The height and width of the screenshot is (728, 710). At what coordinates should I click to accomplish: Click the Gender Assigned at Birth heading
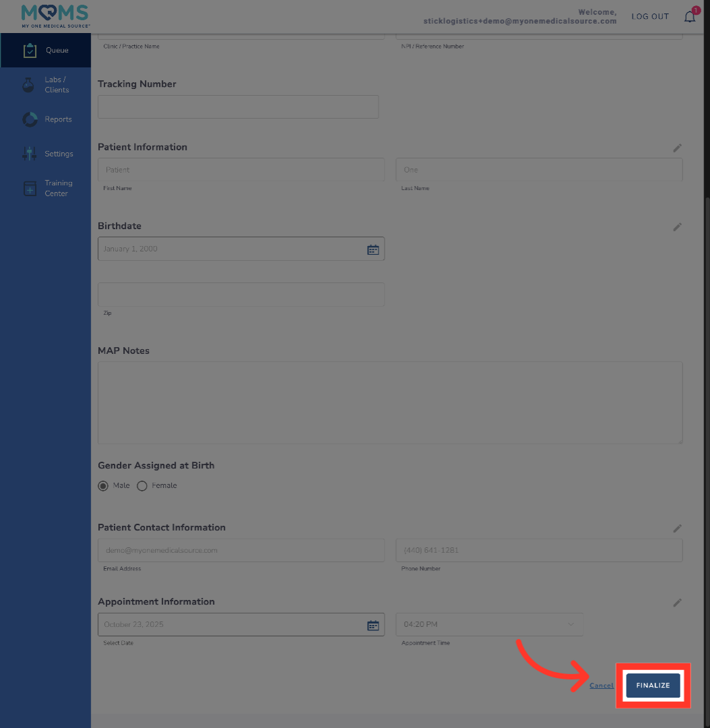[x=156, y=465]
